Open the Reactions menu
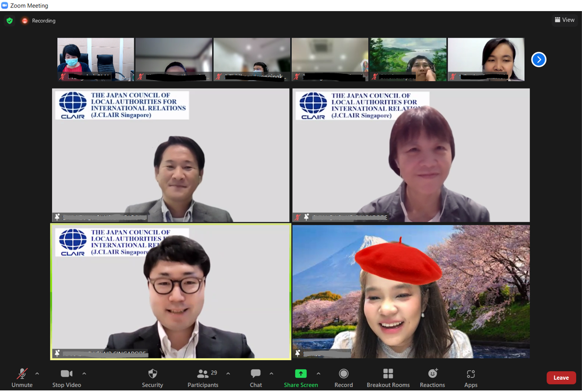 pyautogui.click(x=432, y=378)
